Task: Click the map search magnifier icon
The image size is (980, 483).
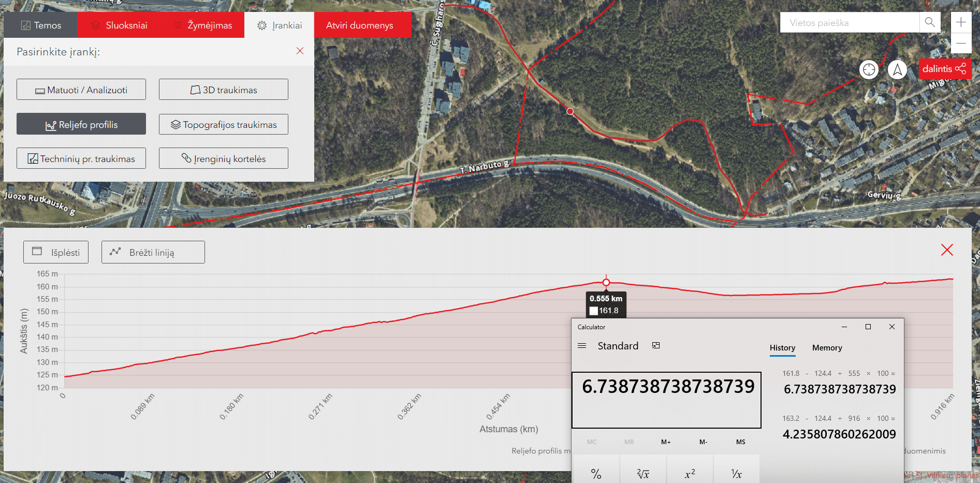Action: (x=930, y=22)
